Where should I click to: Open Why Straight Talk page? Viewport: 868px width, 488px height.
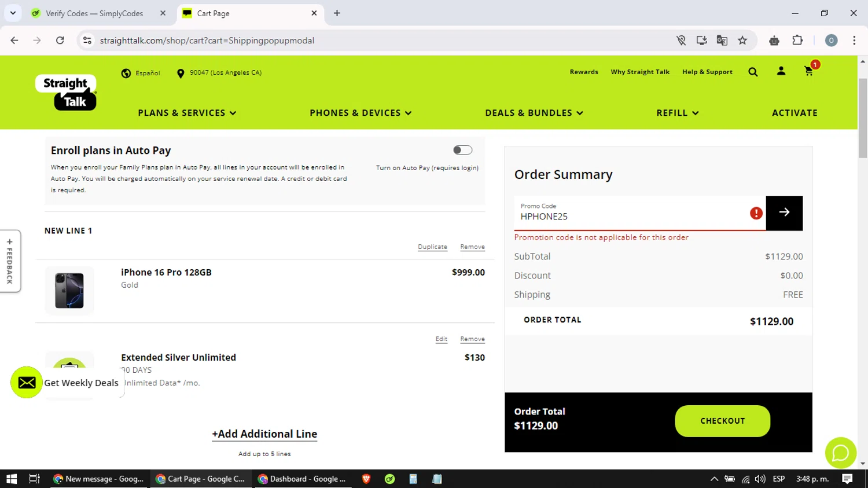click(x=640, y=72)
